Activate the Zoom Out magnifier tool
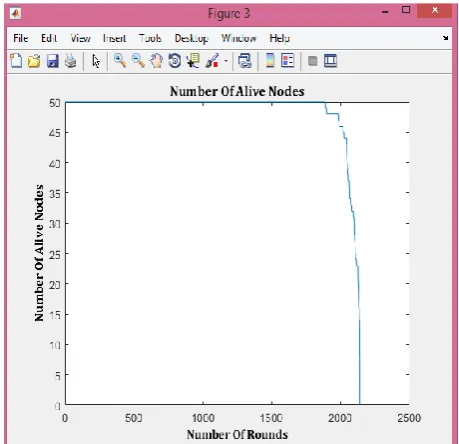Viewport: 459px width, 444px height. [x=138, y=61]
